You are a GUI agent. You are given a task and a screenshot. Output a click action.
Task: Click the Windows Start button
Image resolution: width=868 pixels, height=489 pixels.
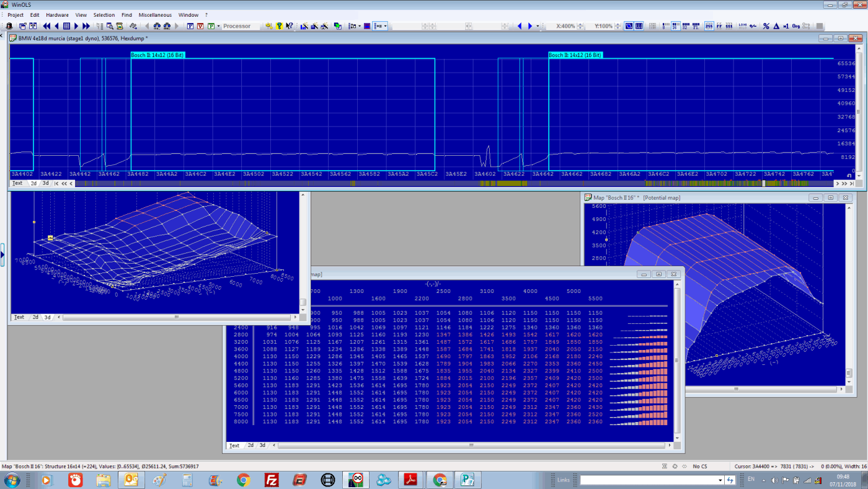12,480
